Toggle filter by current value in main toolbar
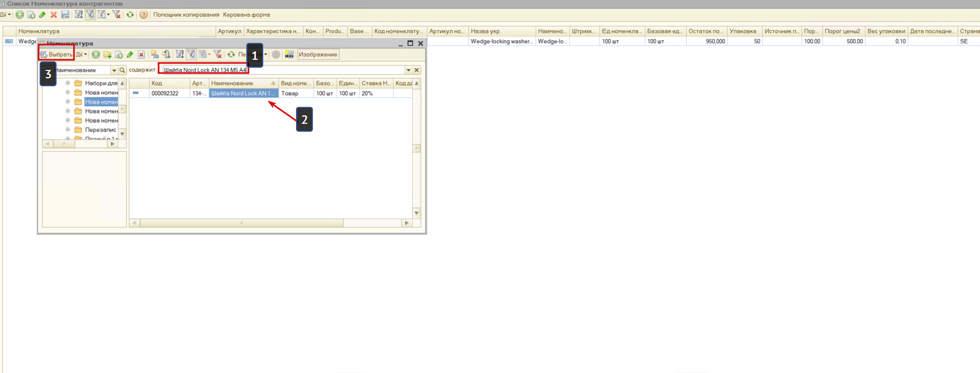This screenshot has height=373, width=980. 90,15
